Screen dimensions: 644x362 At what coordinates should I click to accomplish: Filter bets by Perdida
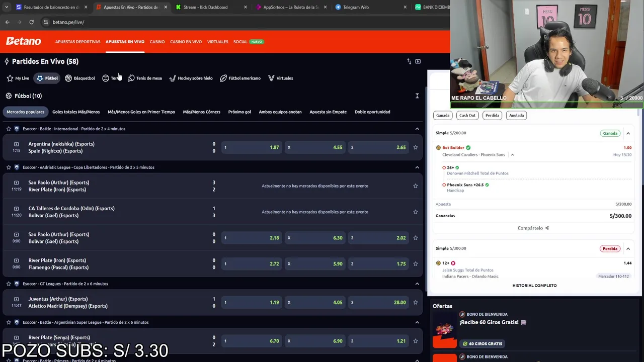pyautogui.click(x=492, y=115)
